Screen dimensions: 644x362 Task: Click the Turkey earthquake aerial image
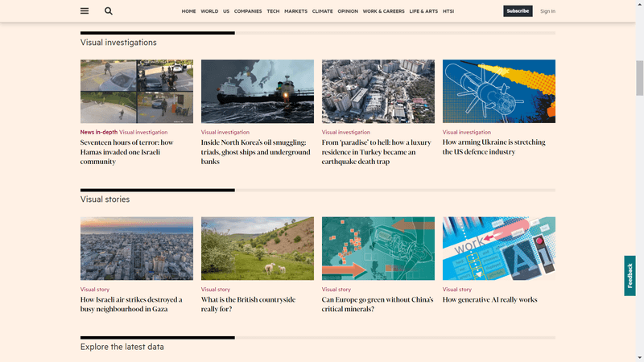pos(378,91)
